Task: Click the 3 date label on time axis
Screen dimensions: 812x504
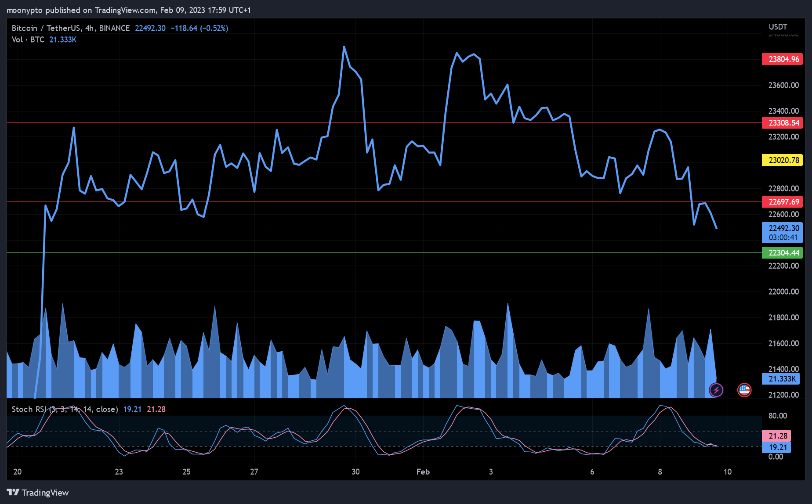Action: click(x=491, y=472)
